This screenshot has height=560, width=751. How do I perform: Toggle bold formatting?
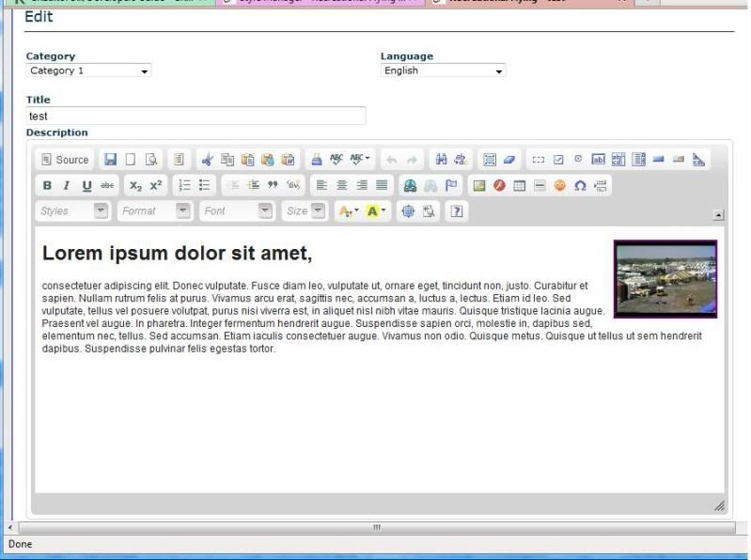coord(47,185)
